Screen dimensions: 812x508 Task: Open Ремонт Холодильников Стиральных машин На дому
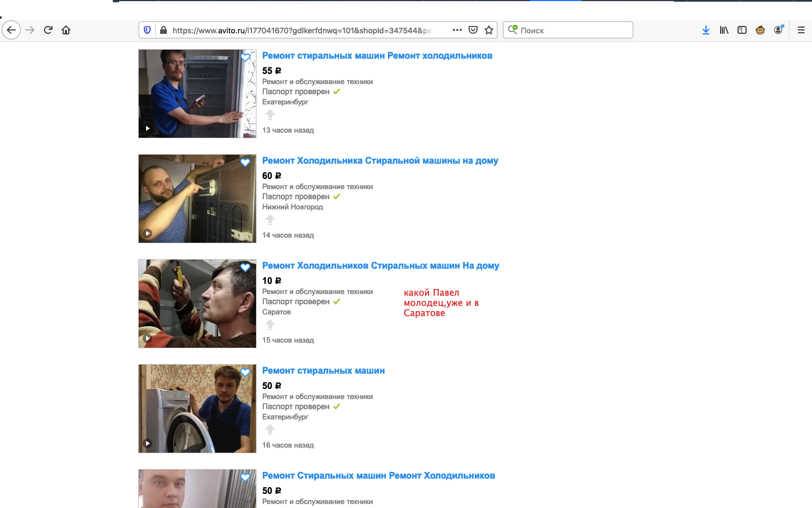click(381, 265)
